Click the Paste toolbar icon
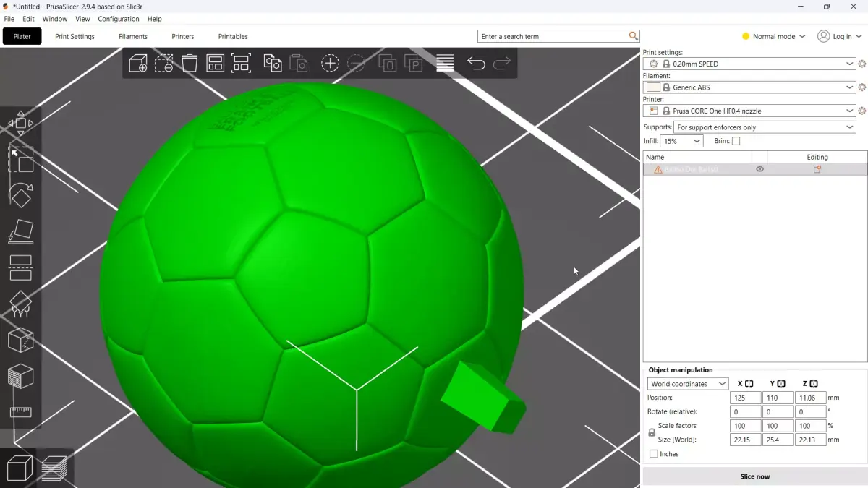The height and width of the screenshot is (488, 868). point(299,64)
